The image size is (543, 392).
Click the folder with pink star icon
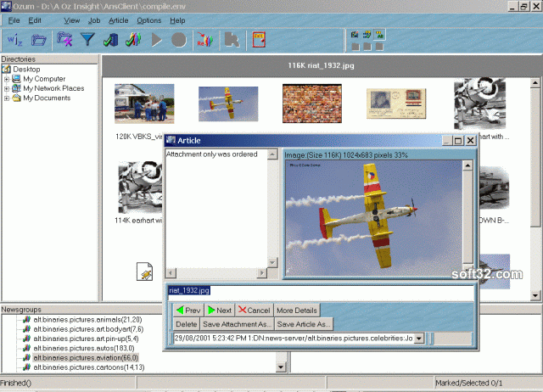64,40
